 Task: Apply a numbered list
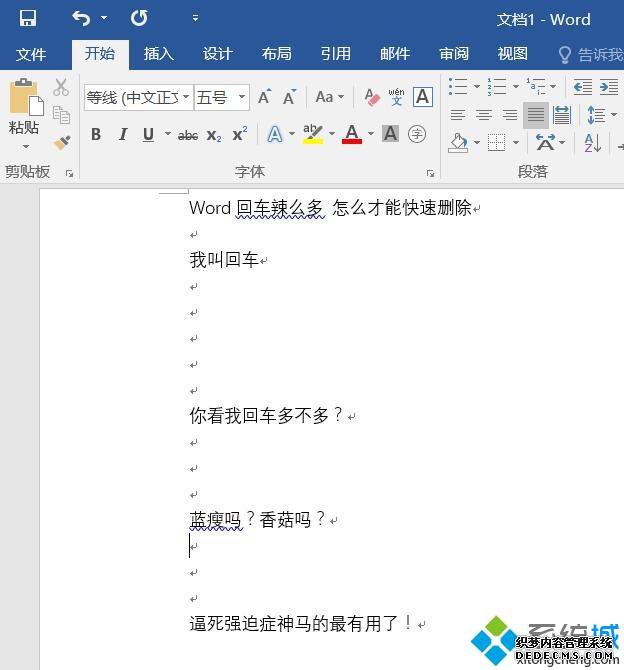click(x=497, y=86)
